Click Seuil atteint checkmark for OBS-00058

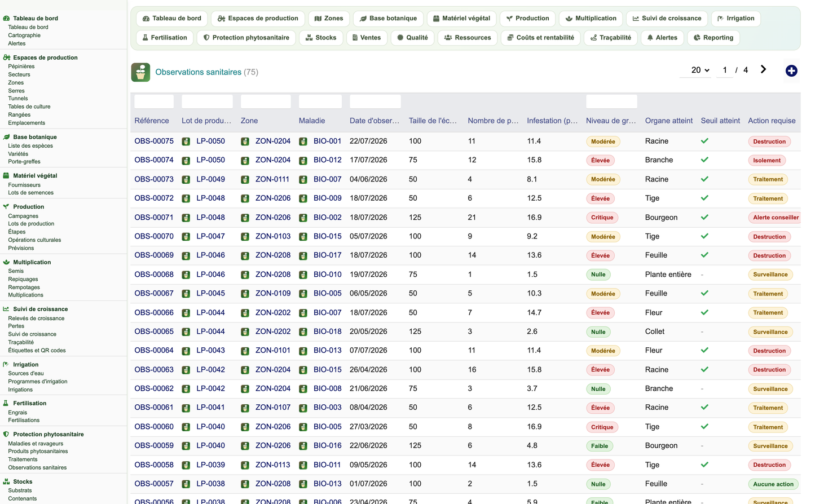point(704,465)
